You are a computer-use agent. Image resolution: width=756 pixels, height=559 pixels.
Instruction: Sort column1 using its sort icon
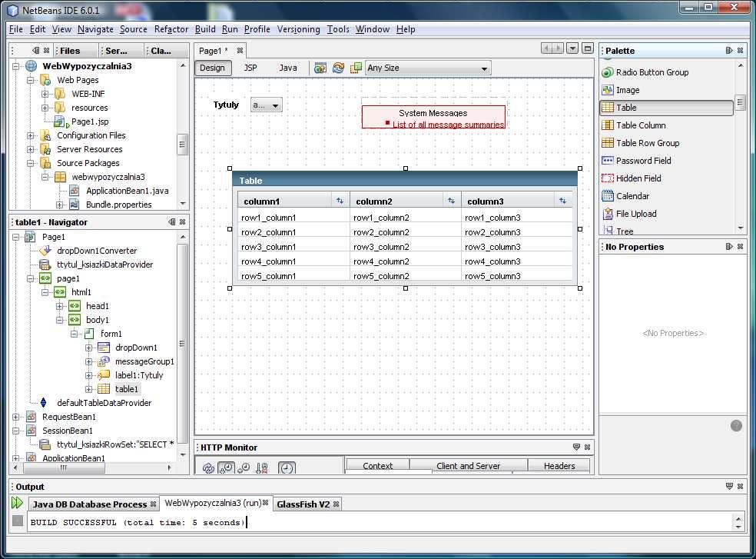(340, 201)
